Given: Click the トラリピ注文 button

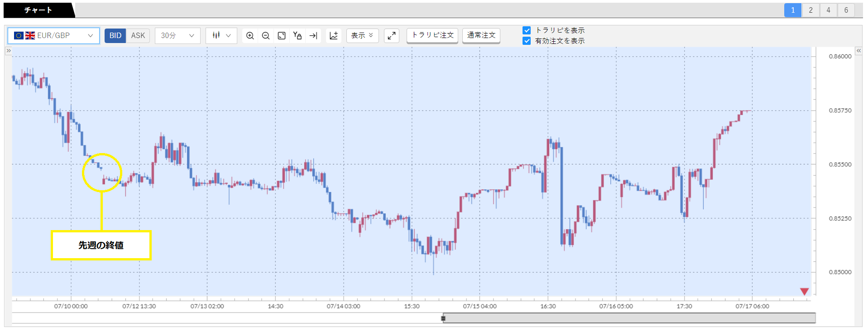Looking at the screenshot, I should [432, 35].
